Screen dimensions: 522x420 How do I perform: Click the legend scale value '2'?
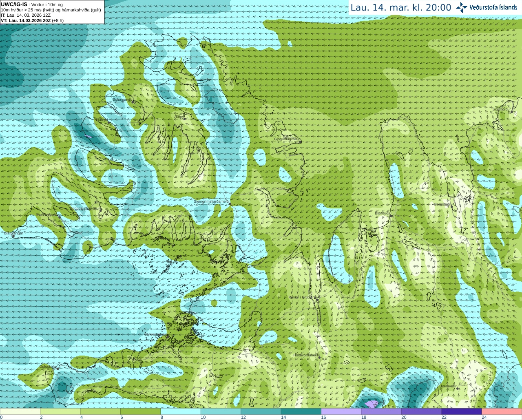41,417
